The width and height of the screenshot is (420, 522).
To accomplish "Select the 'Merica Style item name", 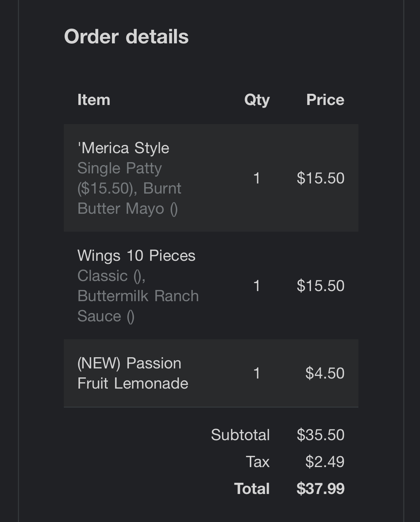I will [123, 148].
